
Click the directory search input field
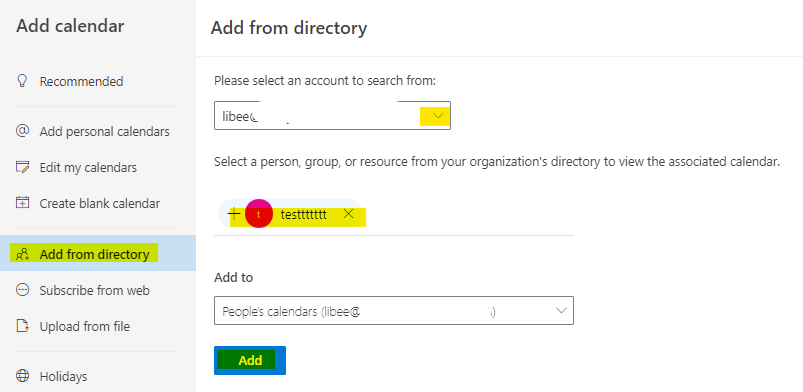pyautogui.click(x=394, y=214)
